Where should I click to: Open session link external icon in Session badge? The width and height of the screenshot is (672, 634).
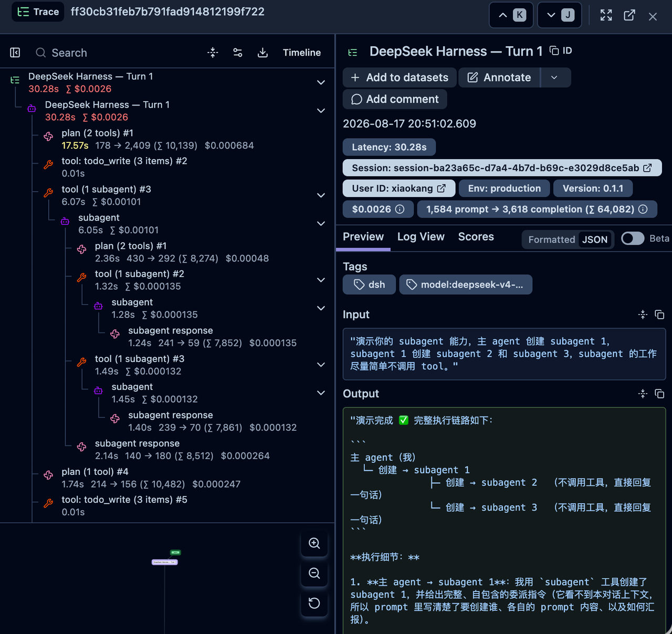coord(648,168)
